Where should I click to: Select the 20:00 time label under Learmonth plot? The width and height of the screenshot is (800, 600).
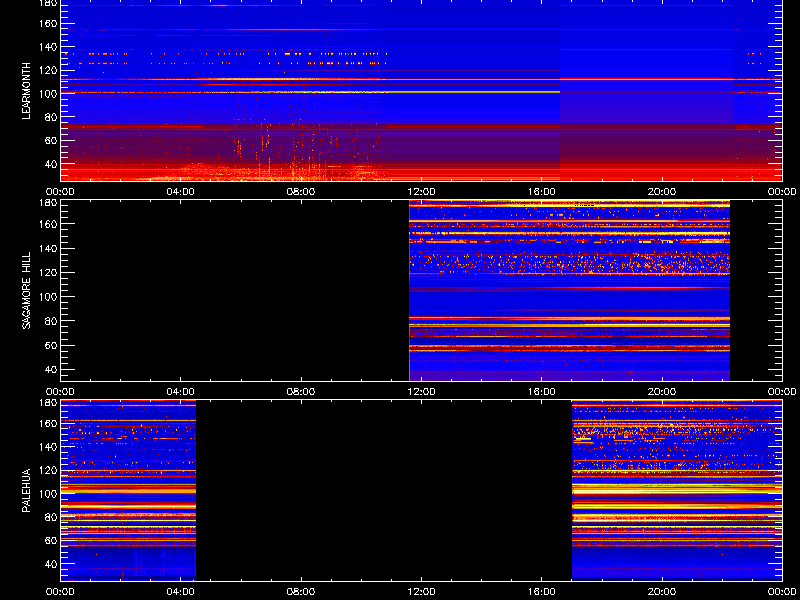pyautogui.click(x=662, y=192)
